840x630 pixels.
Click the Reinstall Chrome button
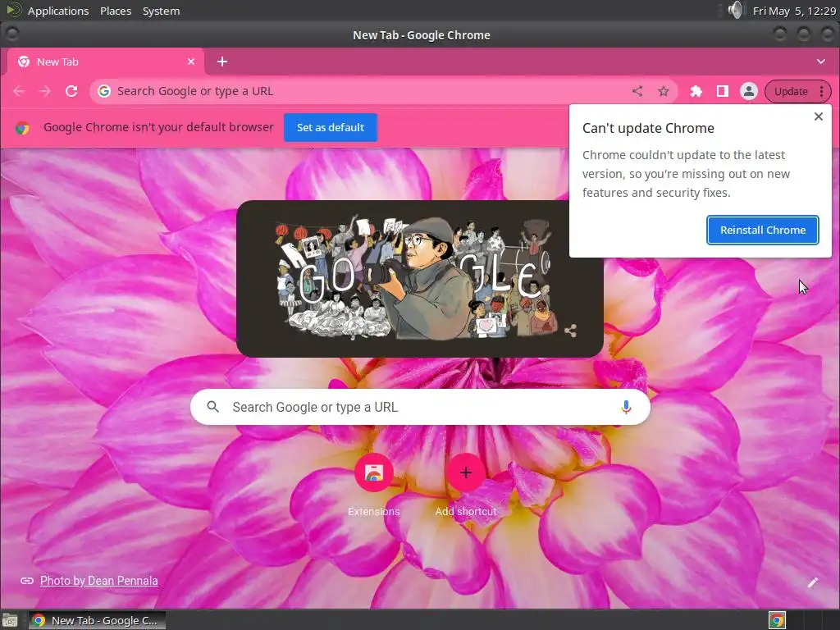pos(762,230)
